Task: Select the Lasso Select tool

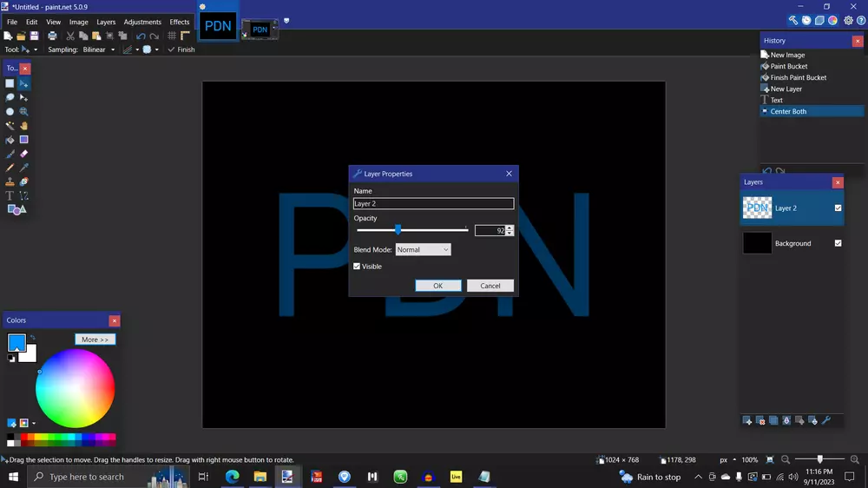Action: [10, 97]
